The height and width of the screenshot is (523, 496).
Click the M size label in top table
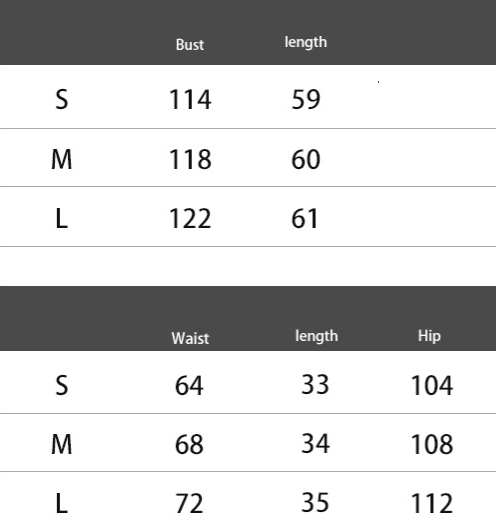pyautogui.click(x=62, y=159)
